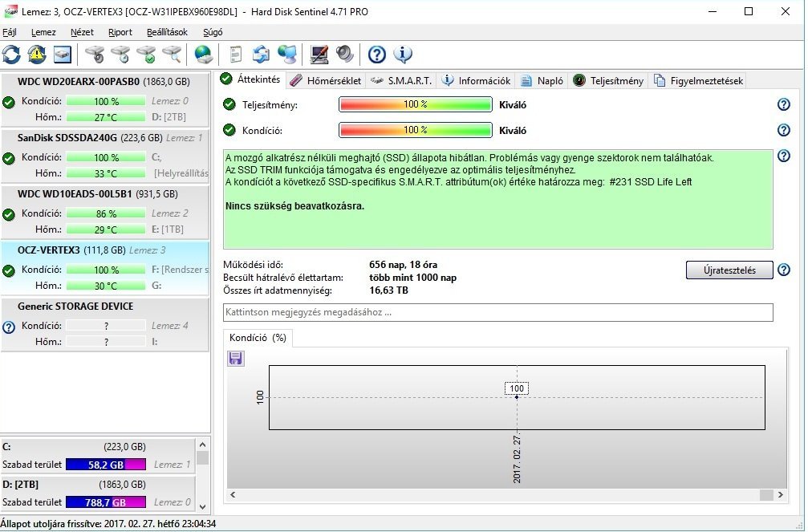Click the floppy save icon above the chart
Image resolution: width=808 pixels, height=532 pixels.
[x=235, y=358]
